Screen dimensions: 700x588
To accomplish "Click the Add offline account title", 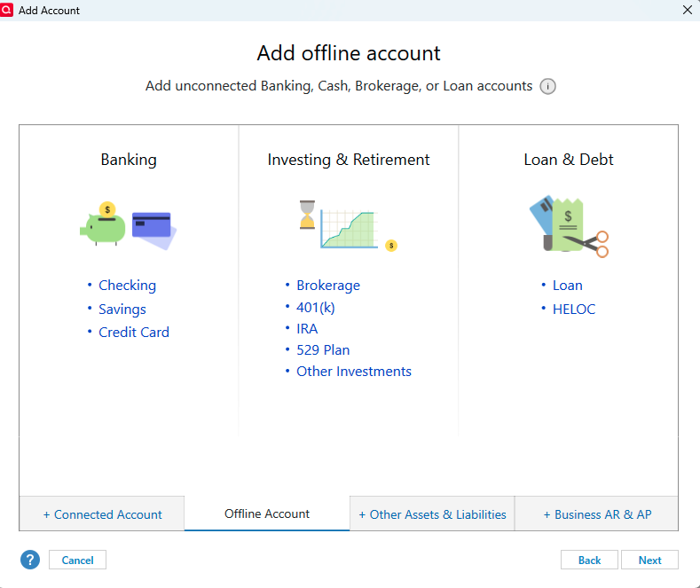I will [x=349, y=53].
